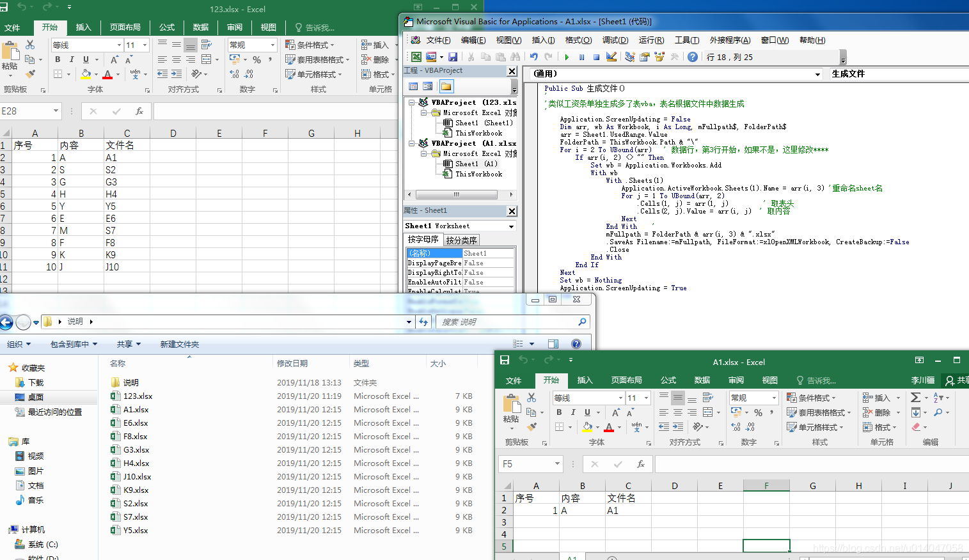Click the Break (pause) icon in the VBA toolbar
969x560 pixels.
tap(582, 57)
